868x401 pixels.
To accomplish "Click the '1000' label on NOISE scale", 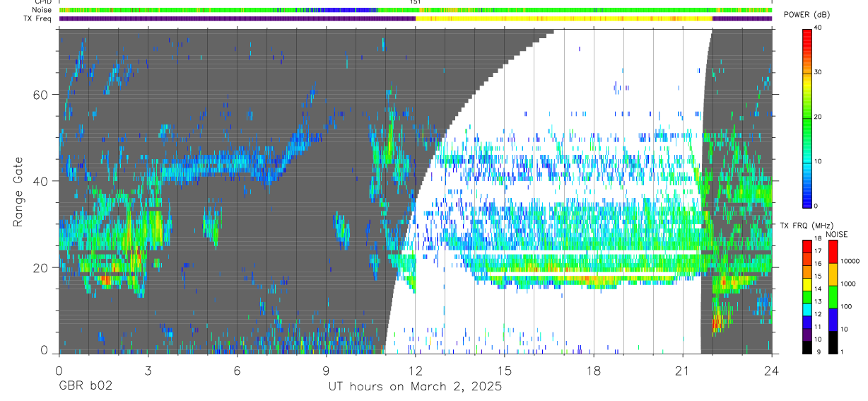I will (850, 284).
